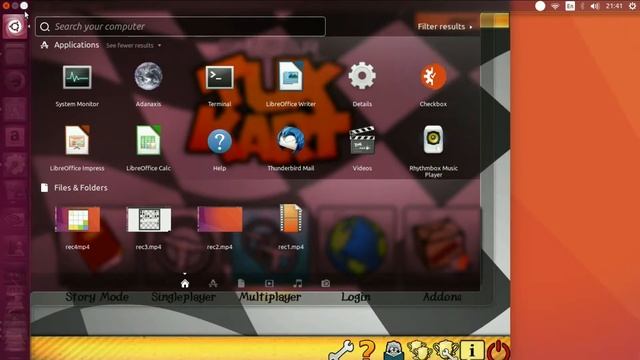This screenshot has width=640, height=360.
Task: Switch to the Music lens
Action: (x=298, y=283)
